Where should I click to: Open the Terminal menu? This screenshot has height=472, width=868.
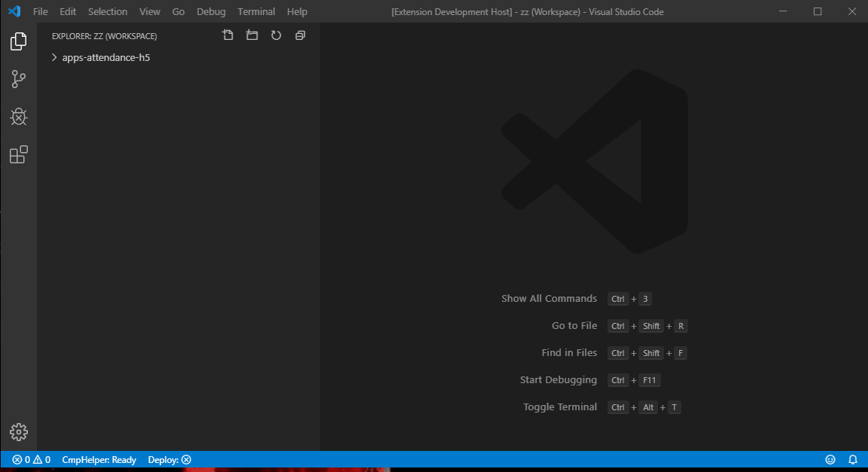pos(256,11)
